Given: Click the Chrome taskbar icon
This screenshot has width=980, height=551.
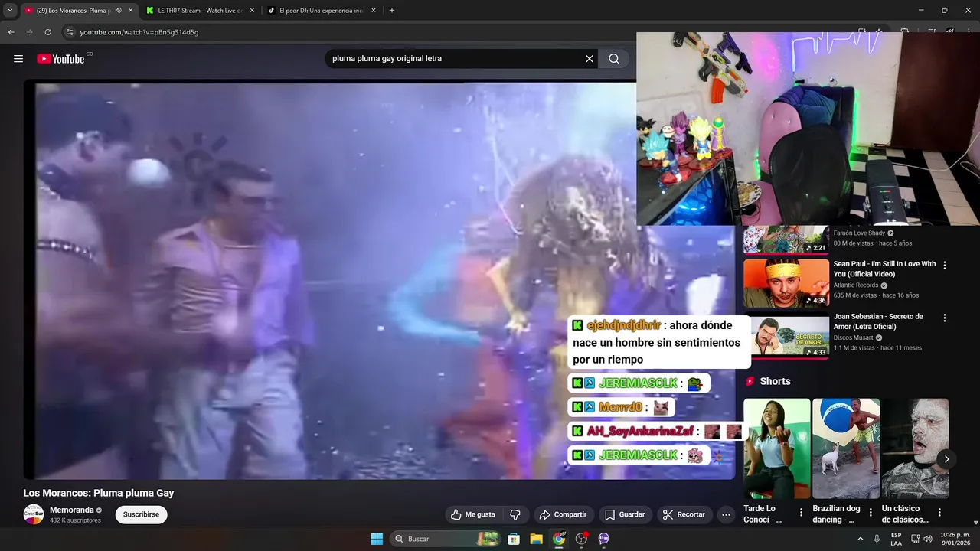Looking at the screenshot, I should [x=559, y=539].
